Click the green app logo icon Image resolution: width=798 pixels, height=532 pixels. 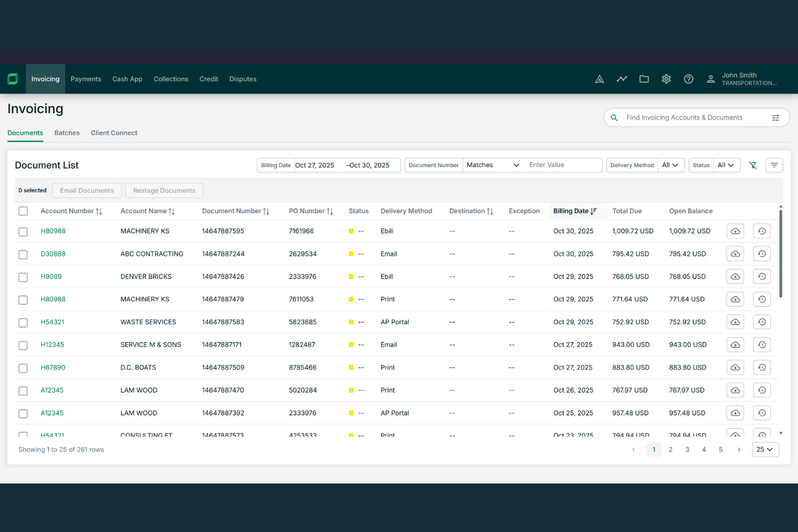tap(12, 79)
